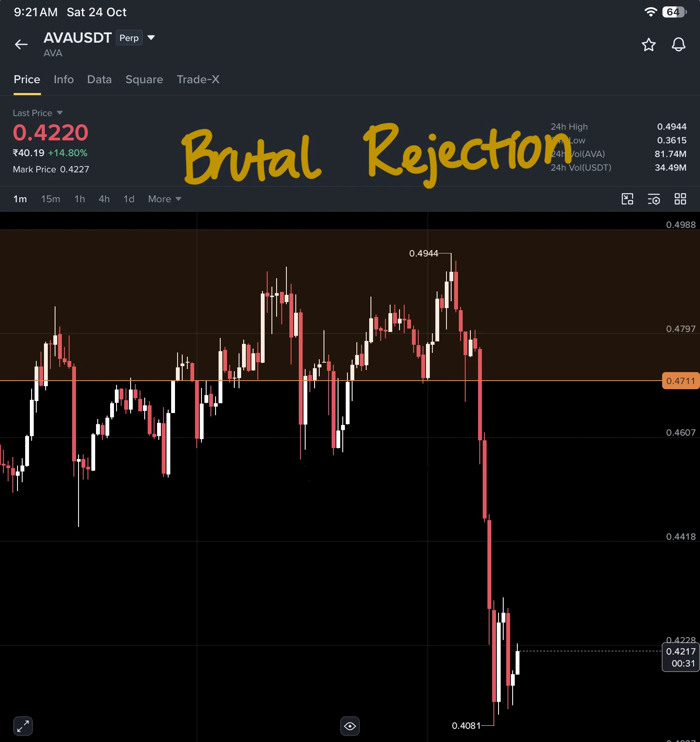Select the 1d timeframe
Screen dimensions: 700x742
(x=129, y=199)
